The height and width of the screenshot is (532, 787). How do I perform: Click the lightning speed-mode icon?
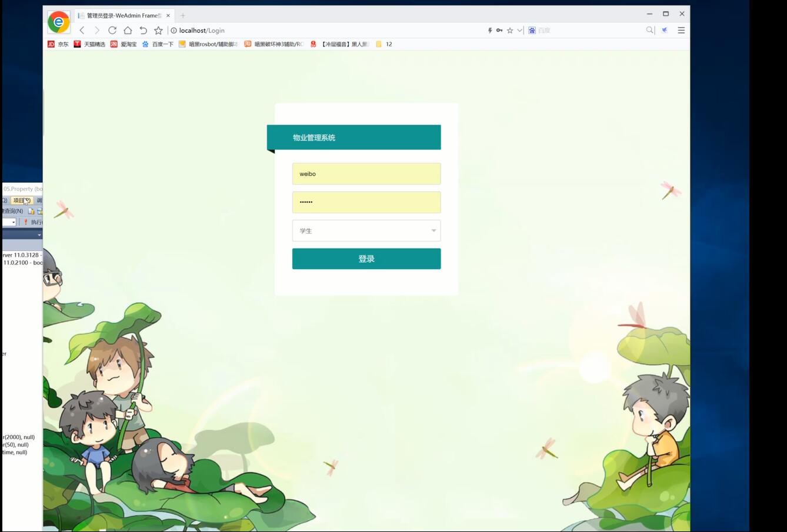(x=489, y=31)
